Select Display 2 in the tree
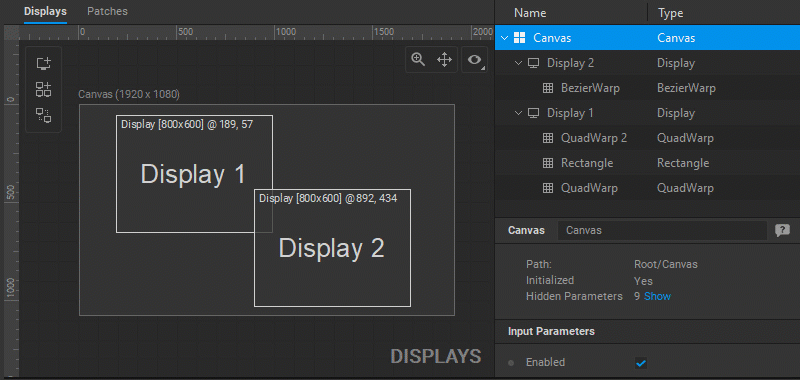This screenshot has width=800, height=380. (x=647, y=63)
